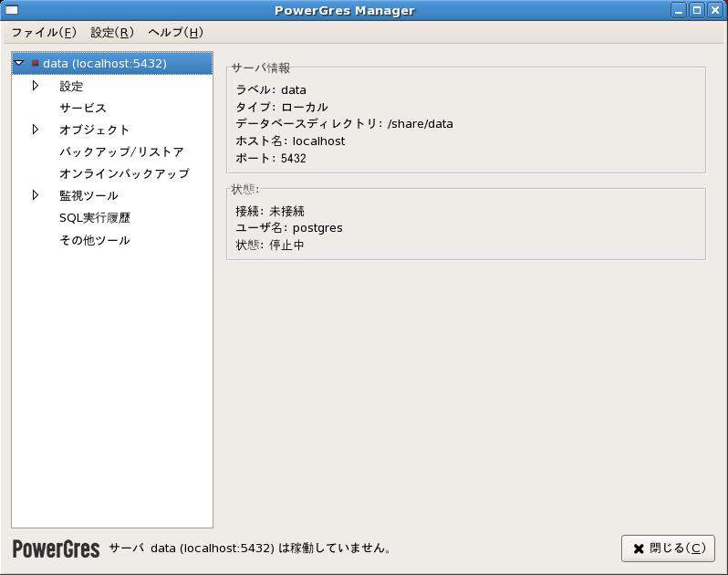Click the ポート: 5432 text
Viewport: 728px width, 575px height.
tap(271, 158)
